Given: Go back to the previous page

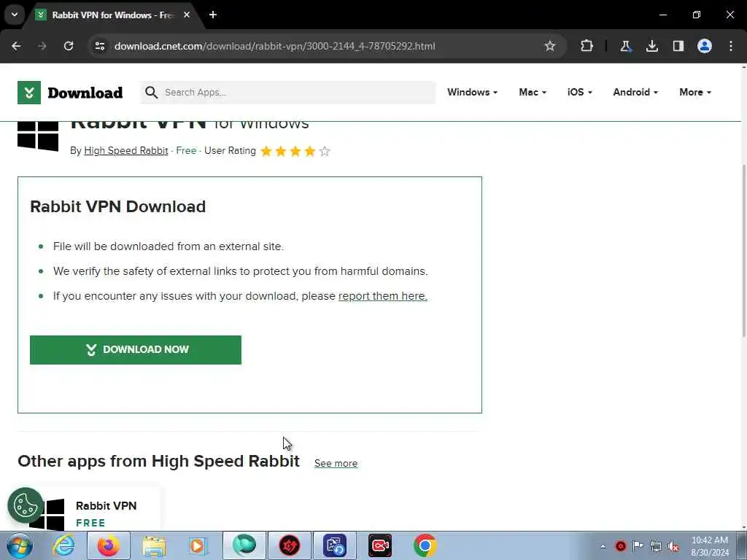Looking at the screenshot, I should point(16,46).
